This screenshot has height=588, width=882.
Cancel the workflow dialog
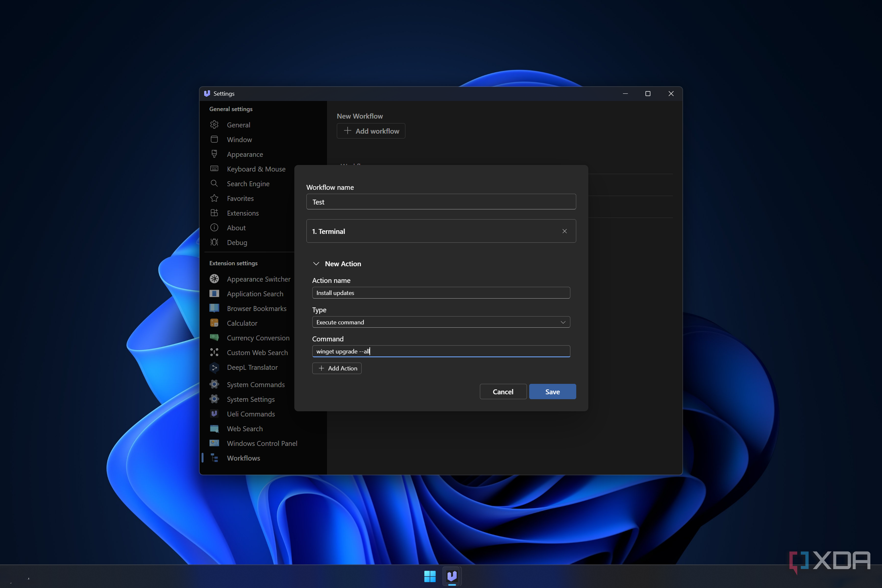point(503,391)
